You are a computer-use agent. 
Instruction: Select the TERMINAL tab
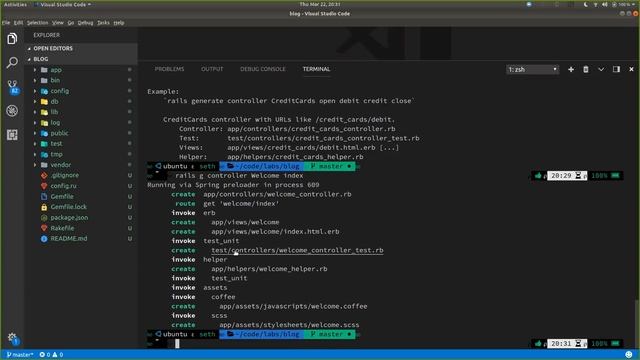[316, 69]
